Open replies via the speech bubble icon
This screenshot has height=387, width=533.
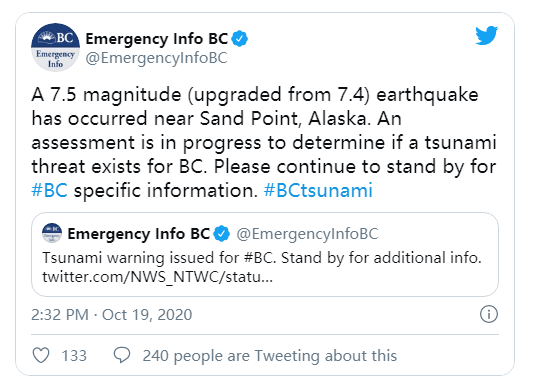point(122,355)
